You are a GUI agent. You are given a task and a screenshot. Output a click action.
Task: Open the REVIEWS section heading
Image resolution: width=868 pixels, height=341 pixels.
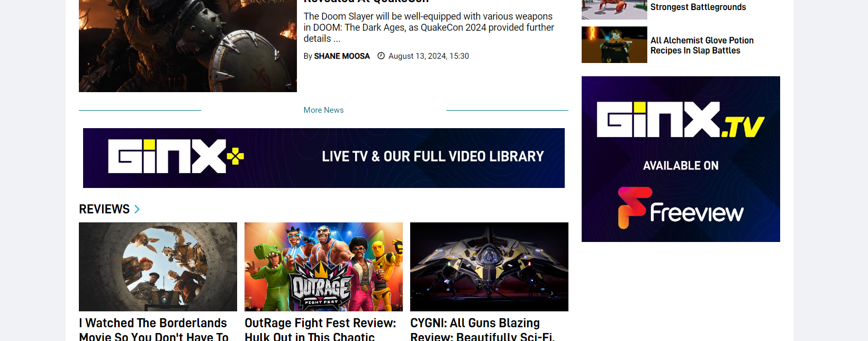(104, 209)
